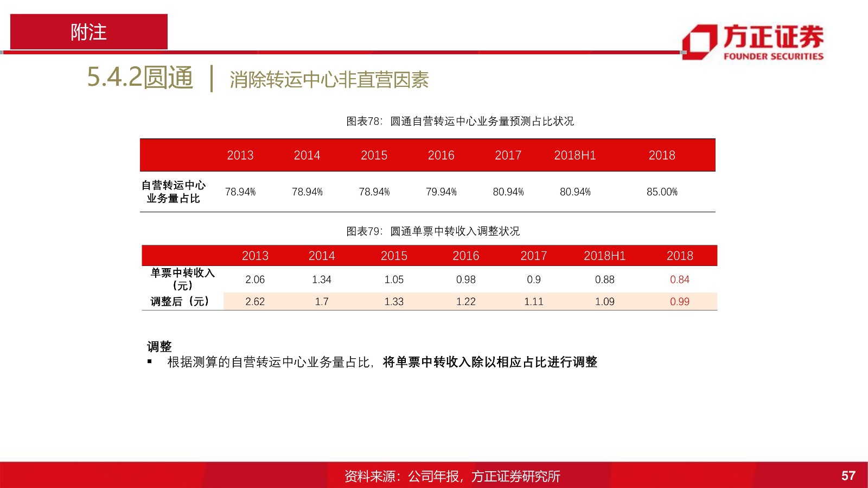868x488 pixels.
Task: Click the 2.62 adjusted cell
Action: click(255, 301)
